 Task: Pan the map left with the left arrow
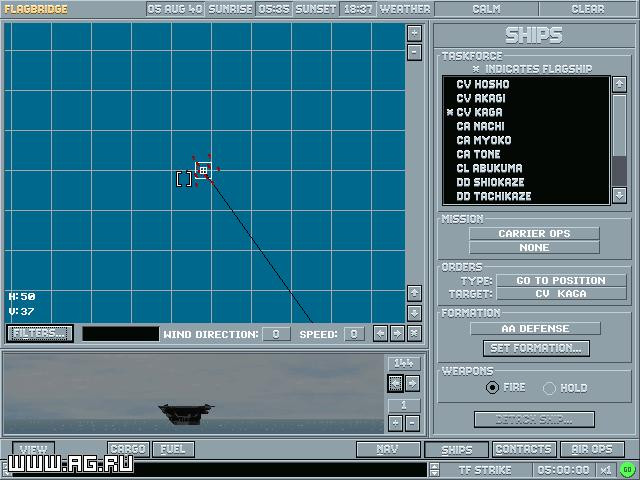380,333
